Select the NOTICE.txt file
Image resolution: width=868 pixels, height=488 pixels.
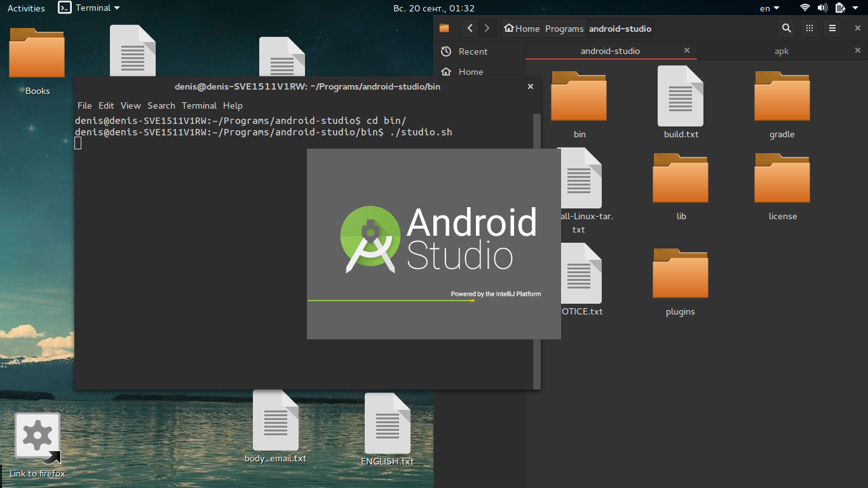[581, 280]
